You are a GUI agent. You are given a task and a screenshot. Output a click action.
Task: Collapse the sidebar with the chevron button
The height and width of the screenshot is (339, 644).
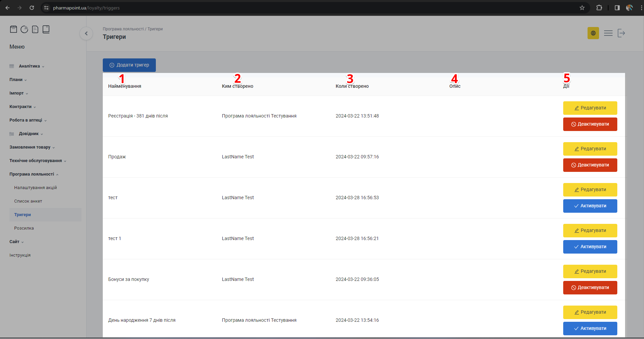[x=86, y=33]
